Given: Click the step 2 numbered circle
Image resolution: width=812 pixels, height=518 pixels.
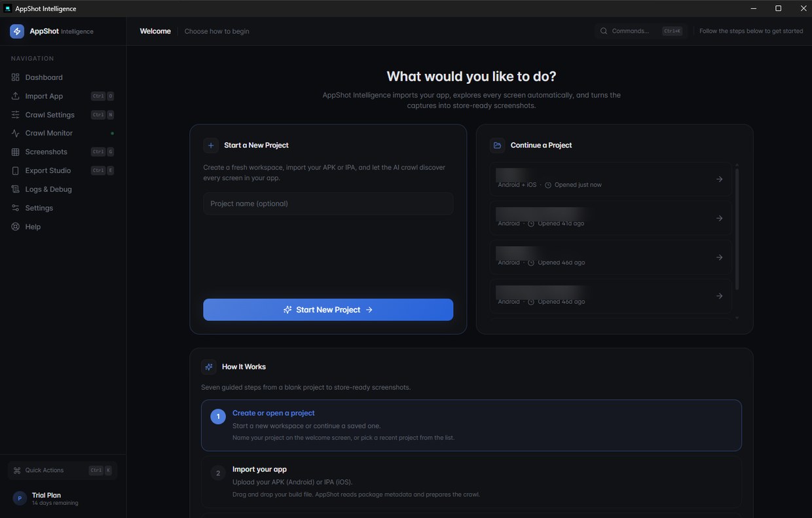Looking at the screenshot, I should [x=218, y=473].
